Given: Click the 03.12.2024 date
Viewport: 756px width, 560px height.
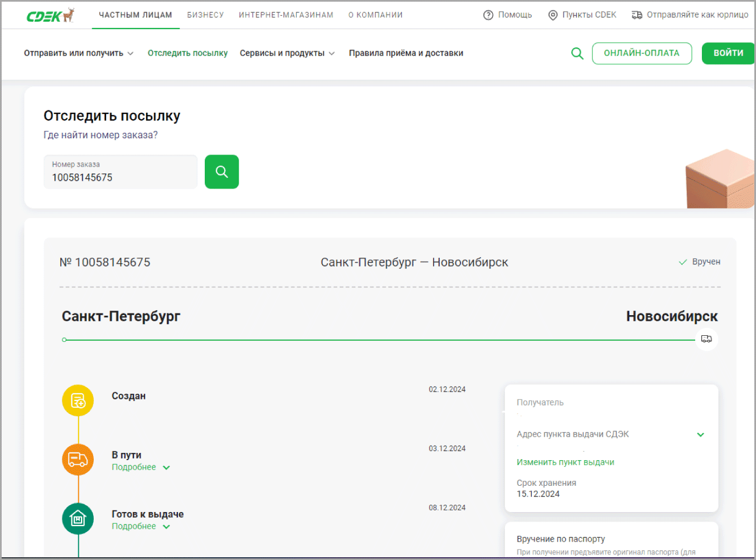Looking at the screenshot, I should [x=447, y=448].
